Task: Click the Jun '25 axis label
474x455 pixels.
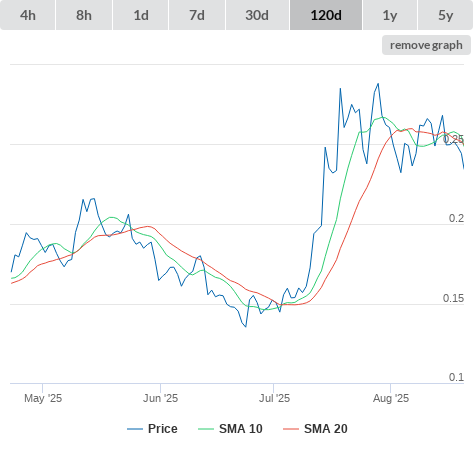Action: click(160, 398)
